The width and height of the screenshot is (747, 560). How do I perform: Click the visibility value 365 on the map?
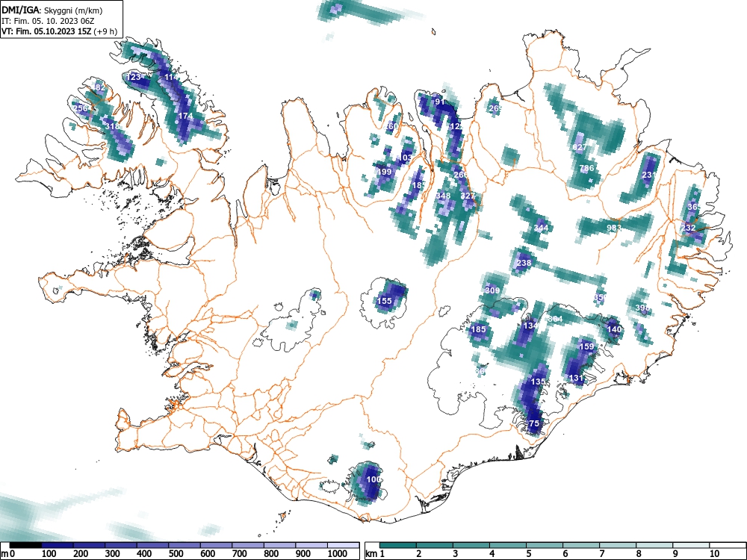click(x=694, y=207)
